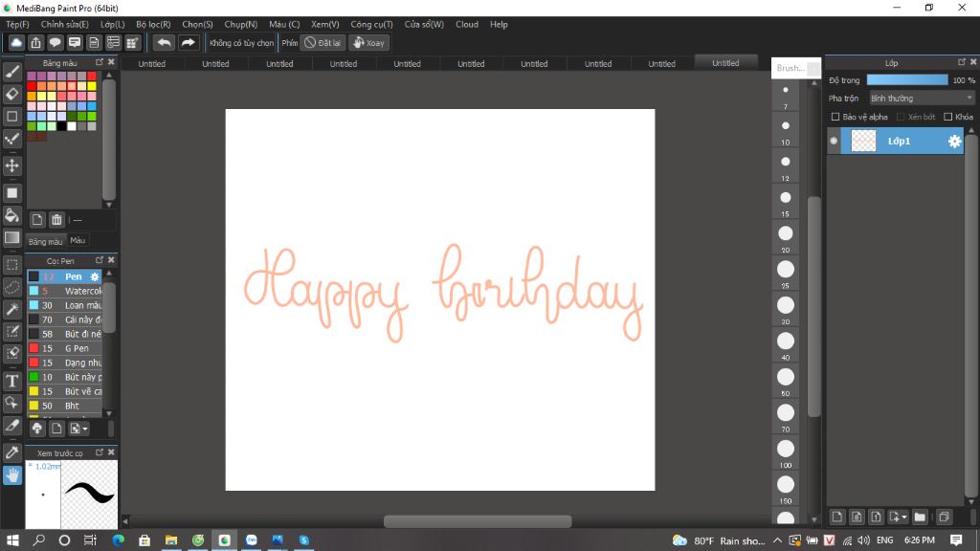The height and width of the screenshot is (551, 980).
Task: Choose the Eyedropper tool
Action: [x=12, y=452]
